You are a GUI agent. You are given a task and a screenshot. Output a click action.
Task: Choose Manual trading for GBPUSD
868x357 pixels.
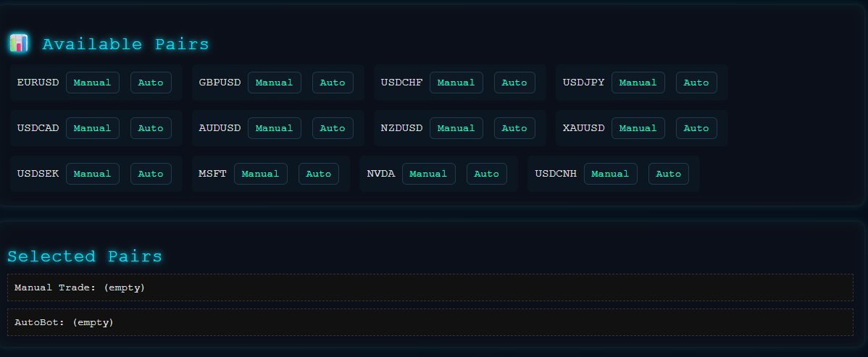275,83
